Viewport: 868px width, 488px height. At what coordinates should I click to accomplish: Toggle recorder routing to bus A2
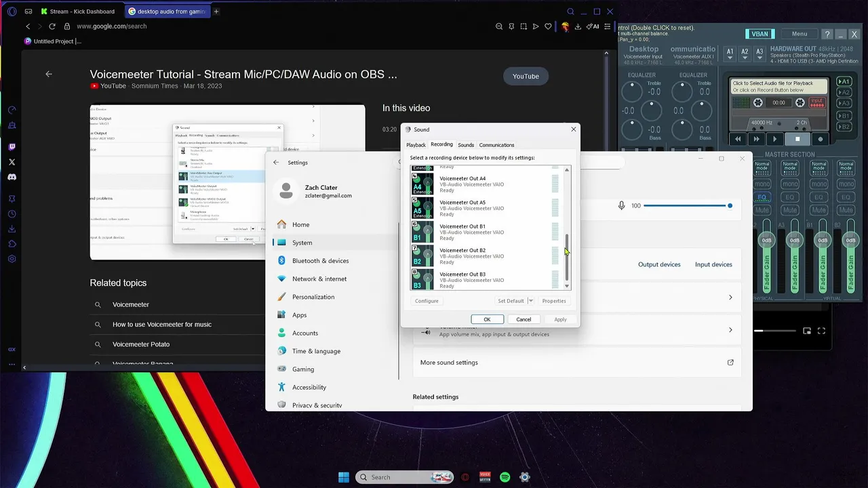[844, 93]
